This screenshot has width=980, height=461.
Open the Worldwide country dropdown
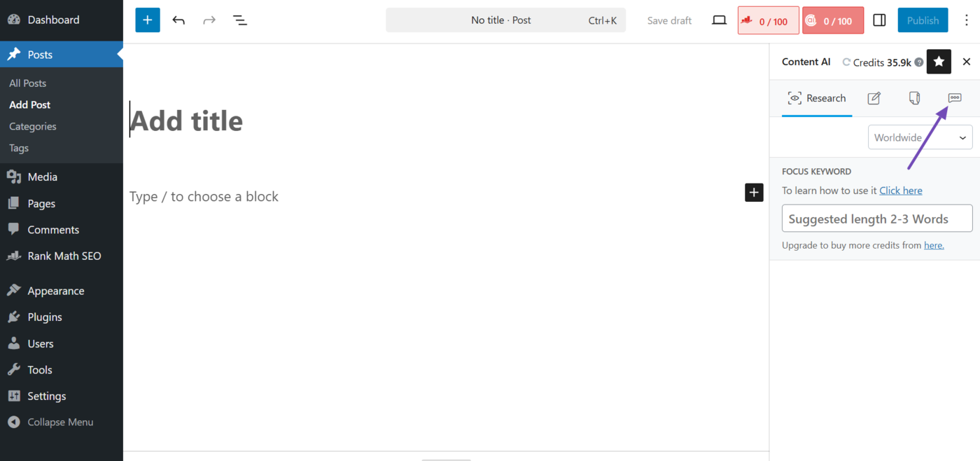tap(919, 137)
